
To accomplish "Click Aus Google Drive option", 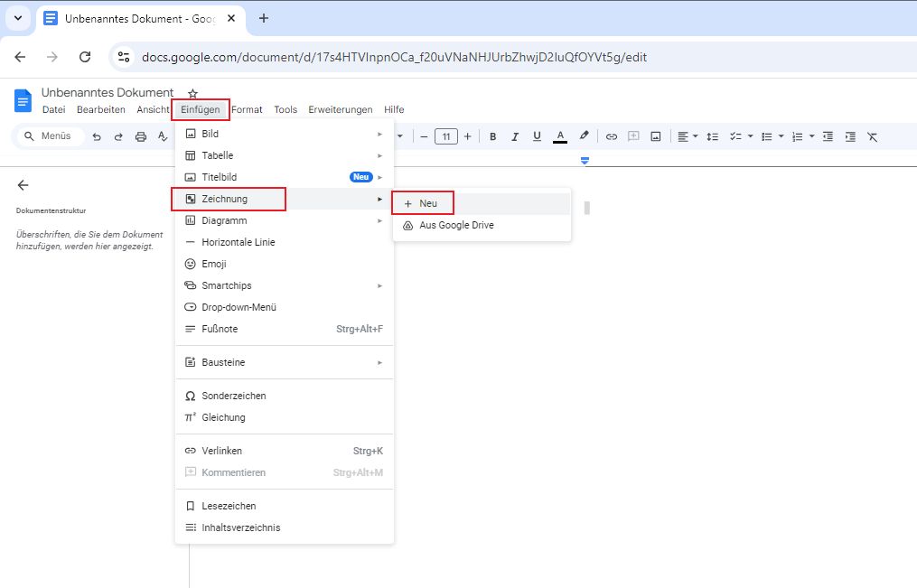I will pyautogui.click(x=456, y=225).
